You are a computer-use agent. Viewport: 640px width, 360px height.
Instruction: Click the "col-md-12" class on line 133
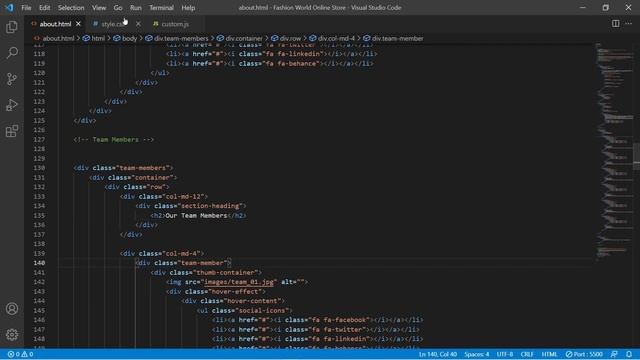coord(182,197)
